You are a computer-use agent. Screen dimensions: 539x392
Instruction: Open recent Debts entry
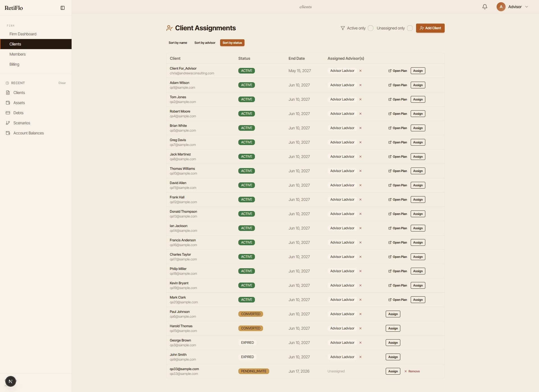pyautogui.click(x=36, y=113)
